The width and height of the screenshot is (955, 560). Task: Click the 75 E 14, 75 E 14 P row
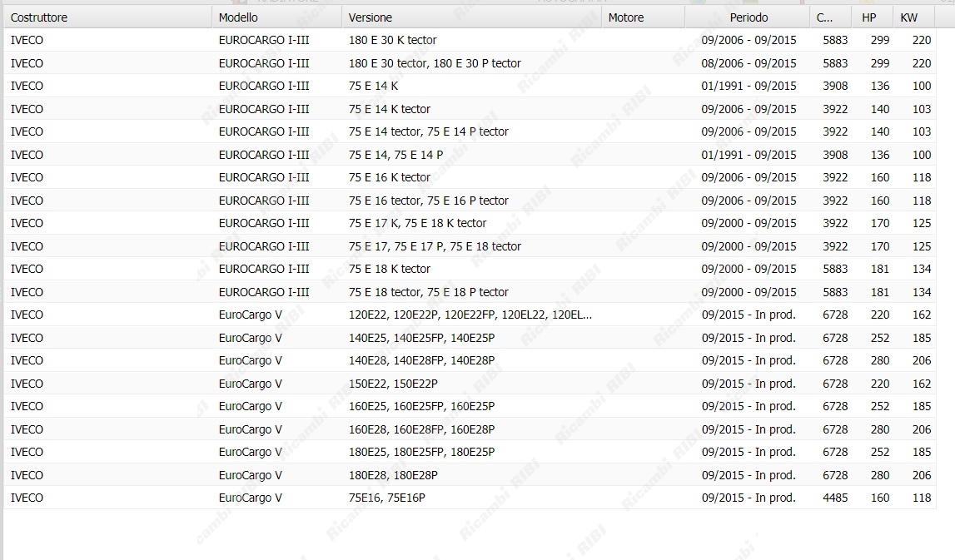tap(395, 155)
